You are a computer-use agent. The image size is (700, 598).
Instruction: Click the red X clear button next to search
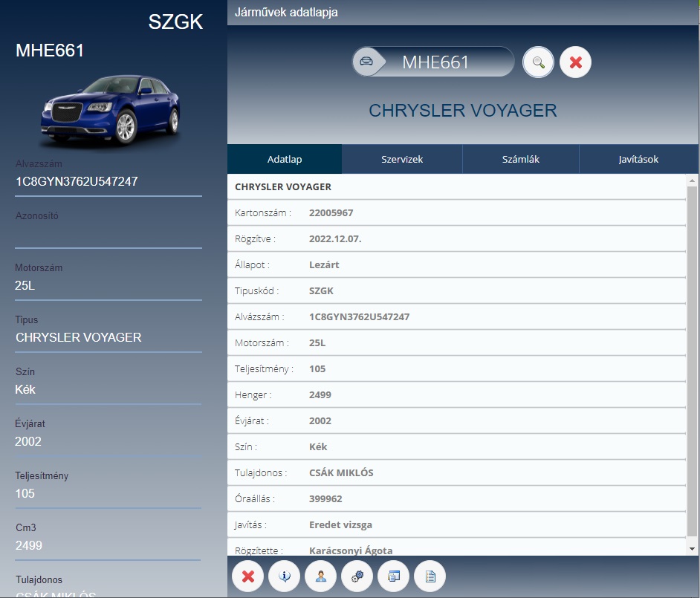[x=575, y=62]
